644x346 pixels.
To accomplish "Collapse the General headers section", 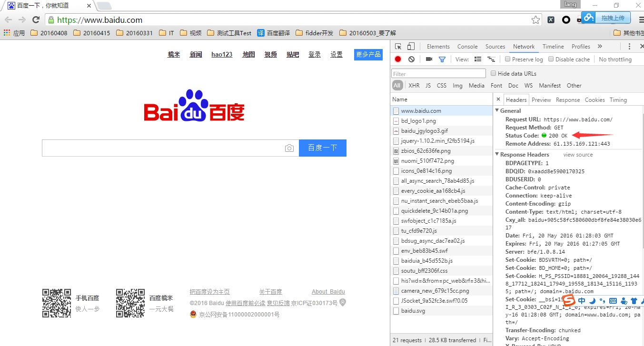I will [497, 110].
